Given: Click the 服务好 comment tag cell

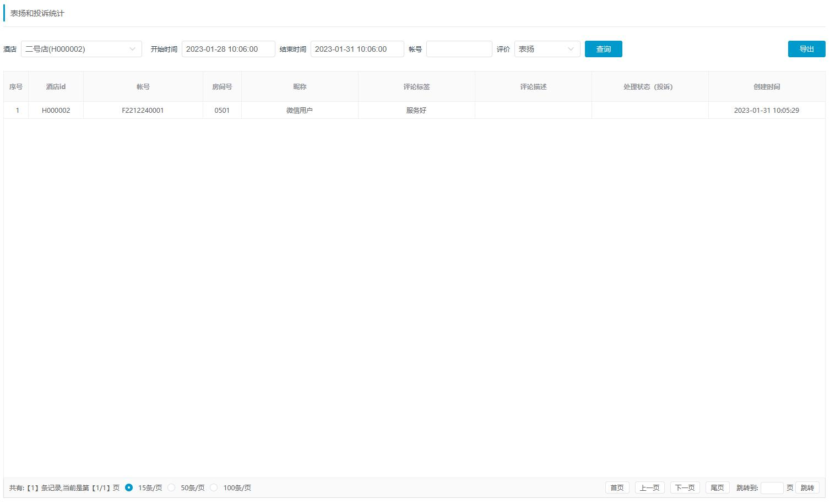Looking at the screenshot, I should point(416,111).
